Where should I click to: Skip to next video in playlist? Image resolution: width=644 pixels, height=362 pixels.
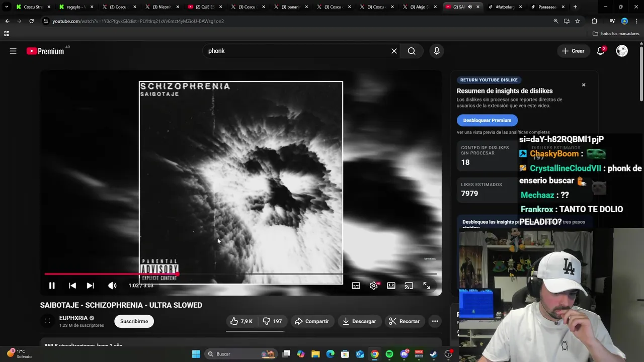90,286
